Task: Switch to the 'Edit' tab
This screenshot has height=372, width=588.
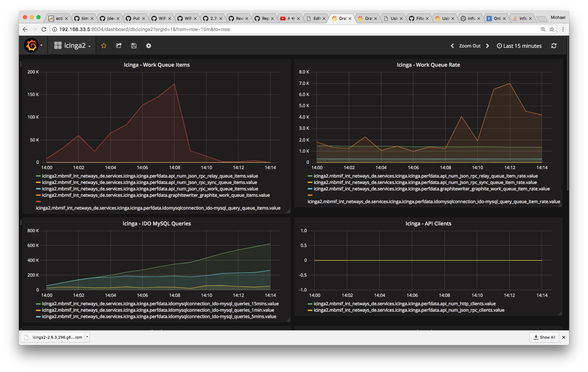Action: pyautogui.click(x=316, y=19)
